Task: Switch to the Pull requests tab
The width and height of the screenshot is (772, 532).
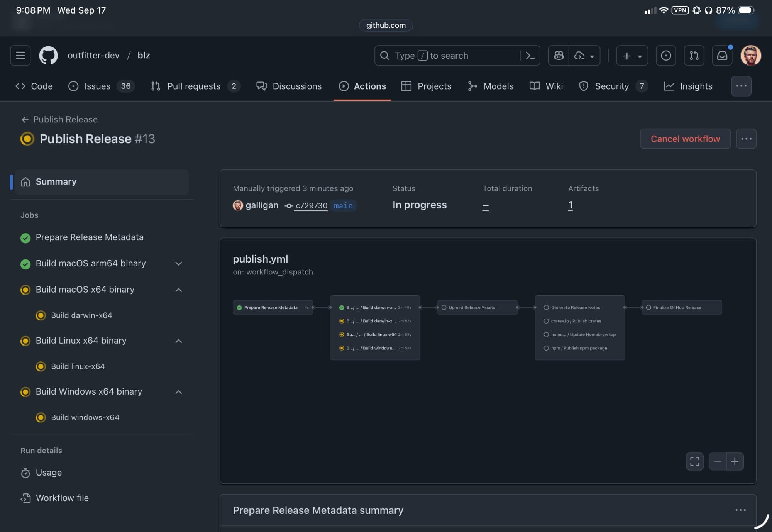Action: [x=194, y=86]
